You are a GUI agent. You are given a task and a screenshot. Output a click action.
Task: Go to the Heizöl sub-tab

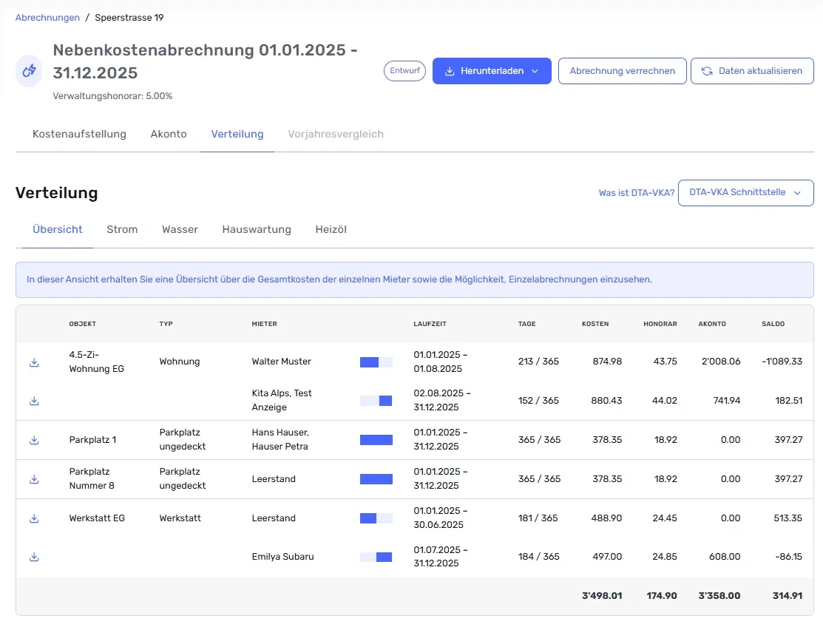331,229
